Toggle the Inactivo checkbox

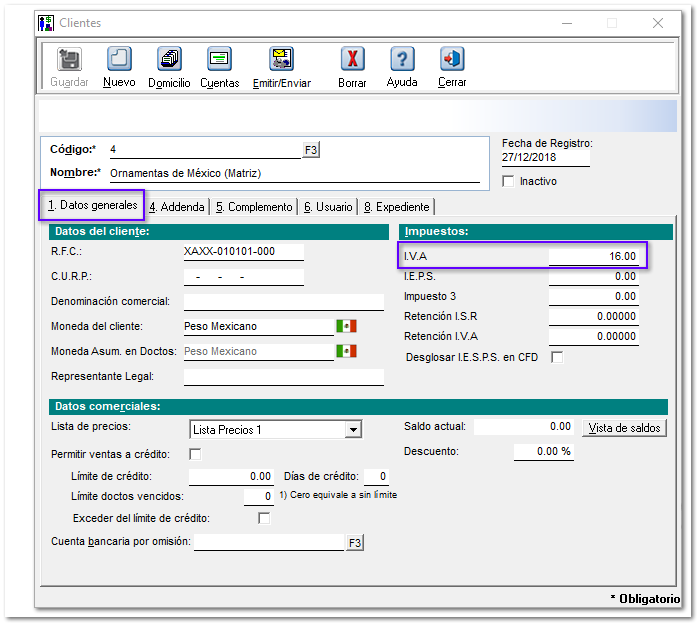508,181
